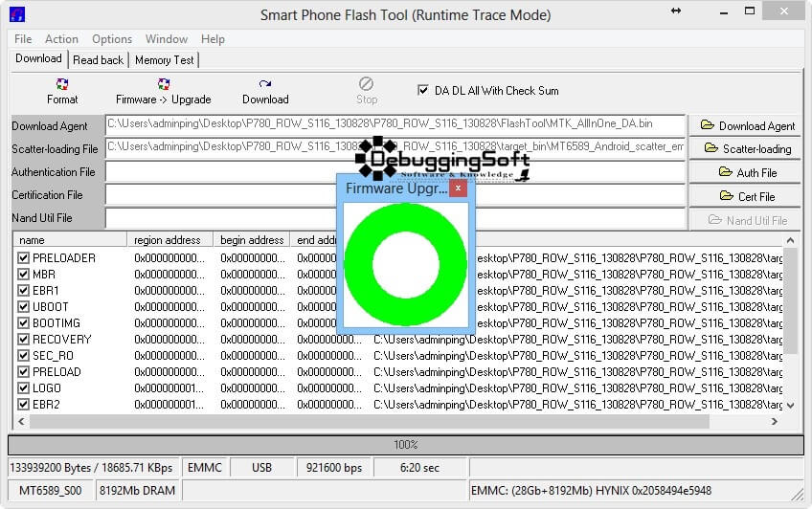
Task: Click the EMMC HYNIX info text
Action: tap(592, 491)
